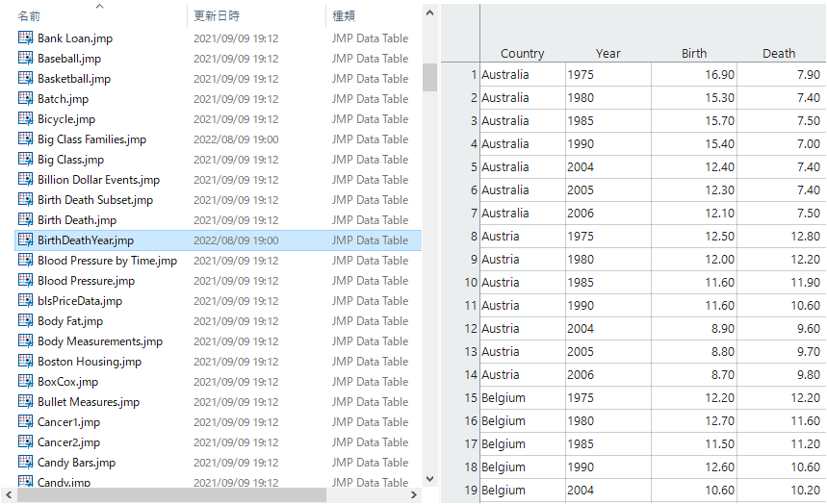Select Birth Death.jmp file name
Screen dimensions: 827x504
77,220
